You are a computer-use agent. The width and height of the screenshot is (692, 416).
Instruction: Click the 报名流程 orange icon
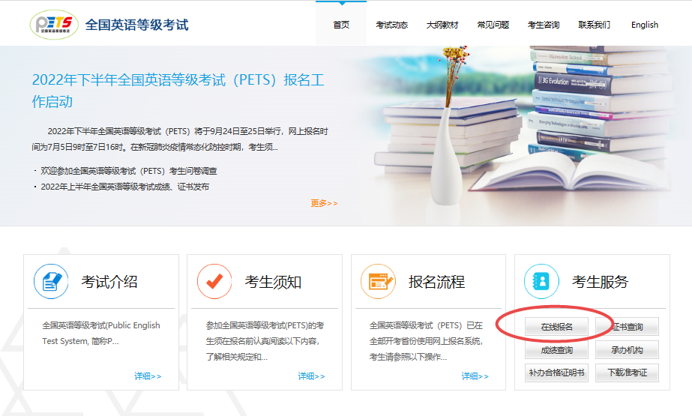[x=379, y=282]
